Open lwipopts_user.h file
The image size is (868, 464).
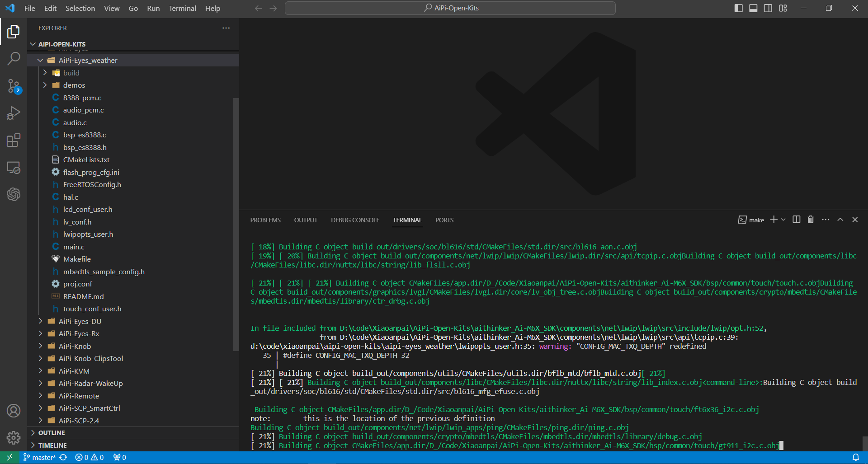click(133, 234)
